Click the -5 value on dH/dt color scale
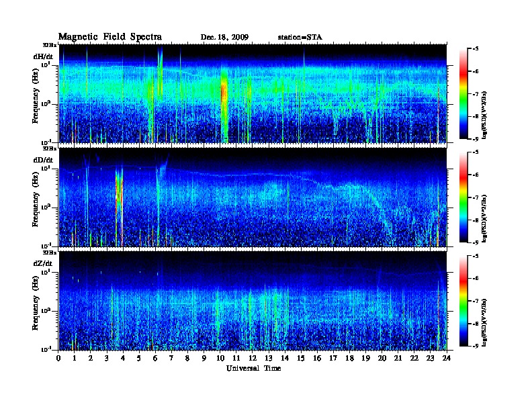Screen dimensions: 532x411 pyautogui.click(x=476, y=49)
